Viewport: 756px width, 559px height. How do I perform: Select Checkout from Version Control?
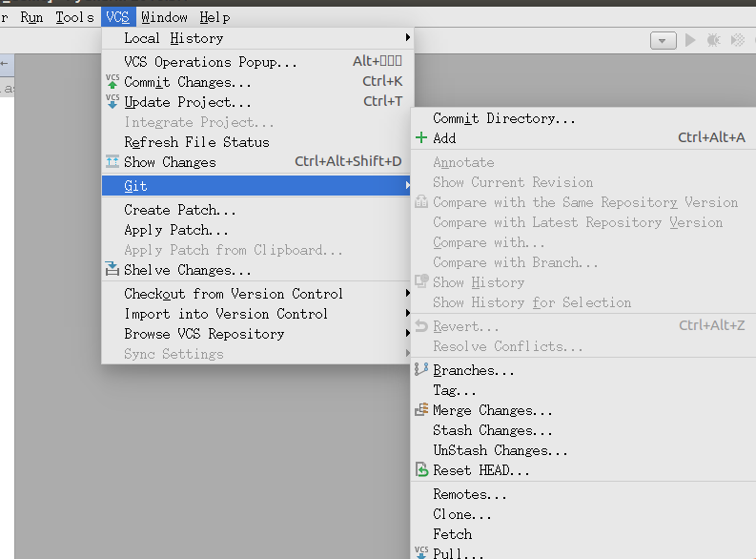coord(257,294)
